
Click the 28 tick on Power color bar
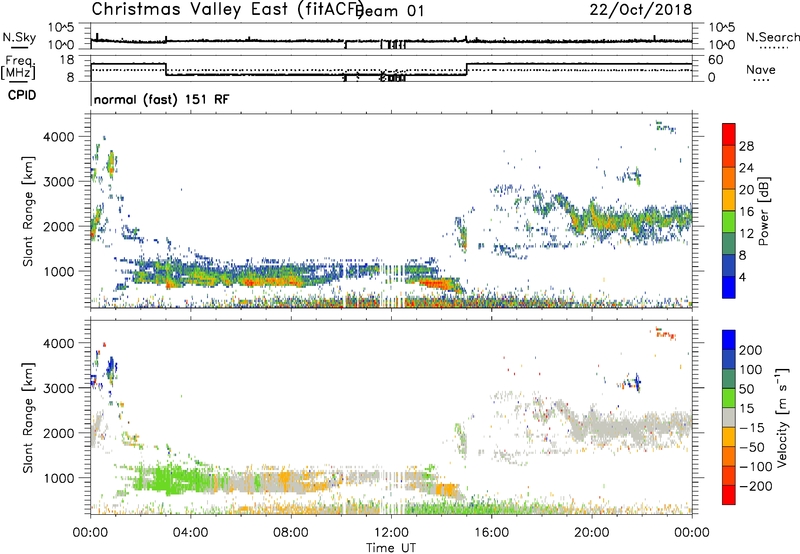tap(746, 146)
